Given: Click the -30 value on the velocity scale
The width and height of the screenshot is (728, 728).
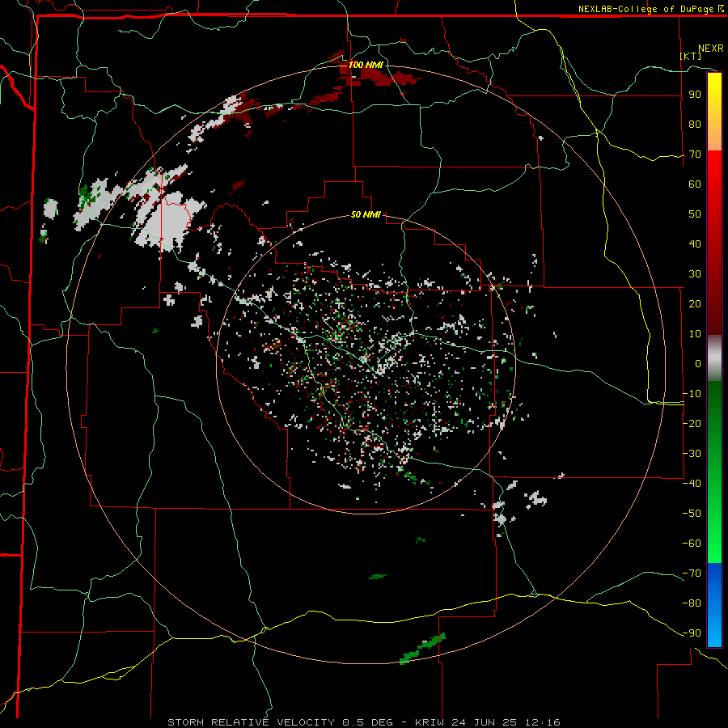Looking at the screenshot, I should 692,453.
